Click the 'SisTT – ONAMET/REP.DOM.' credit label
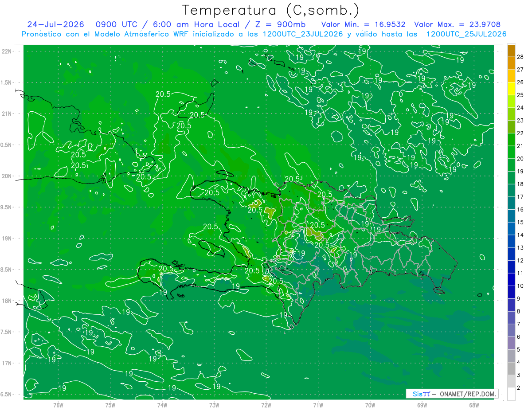This screenshot has height=411, width=532. (453, 394)
